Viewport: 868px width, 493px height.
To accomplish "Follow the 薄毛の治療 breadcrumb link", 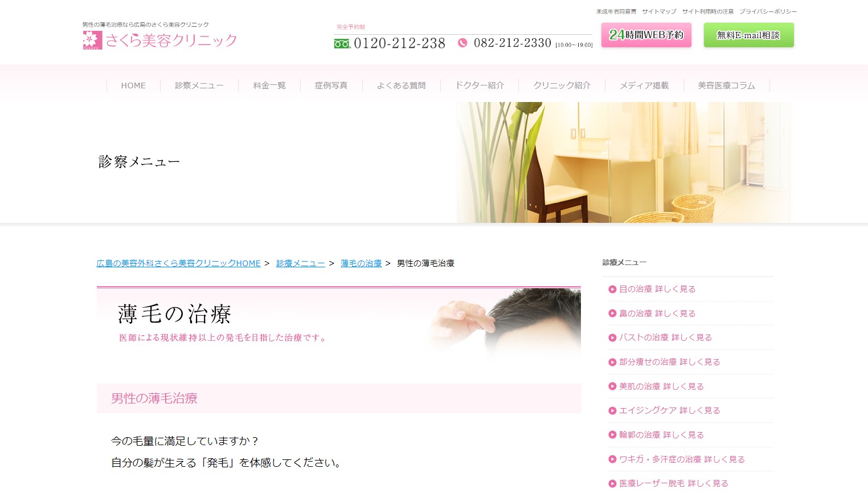I will pos(361,263).
